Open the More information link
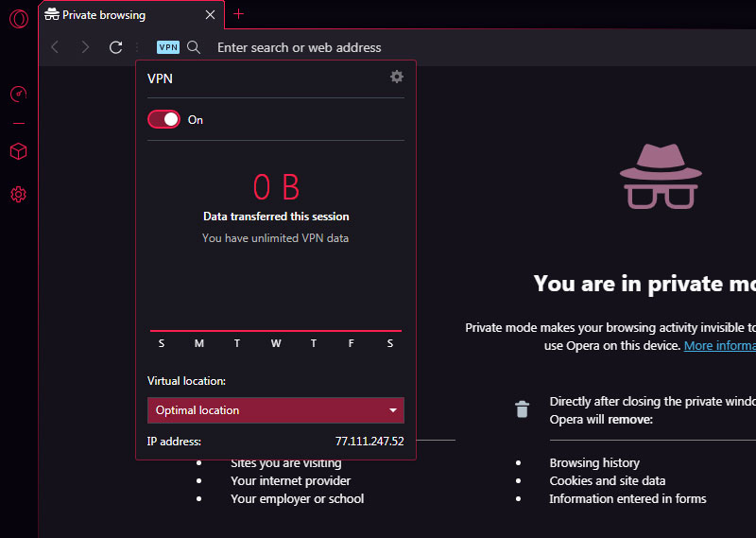Screen dimensions: 756x538 (719, 345)
